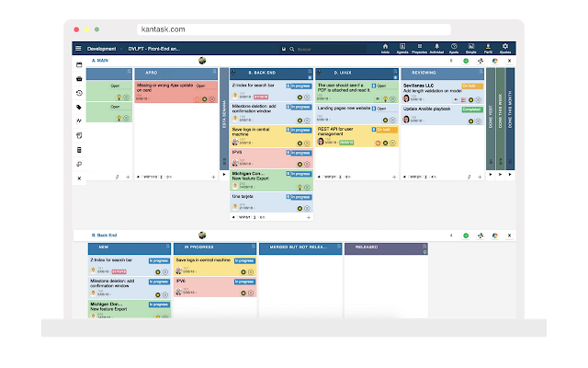Open the Ajustes gear icon

[505, 49]
